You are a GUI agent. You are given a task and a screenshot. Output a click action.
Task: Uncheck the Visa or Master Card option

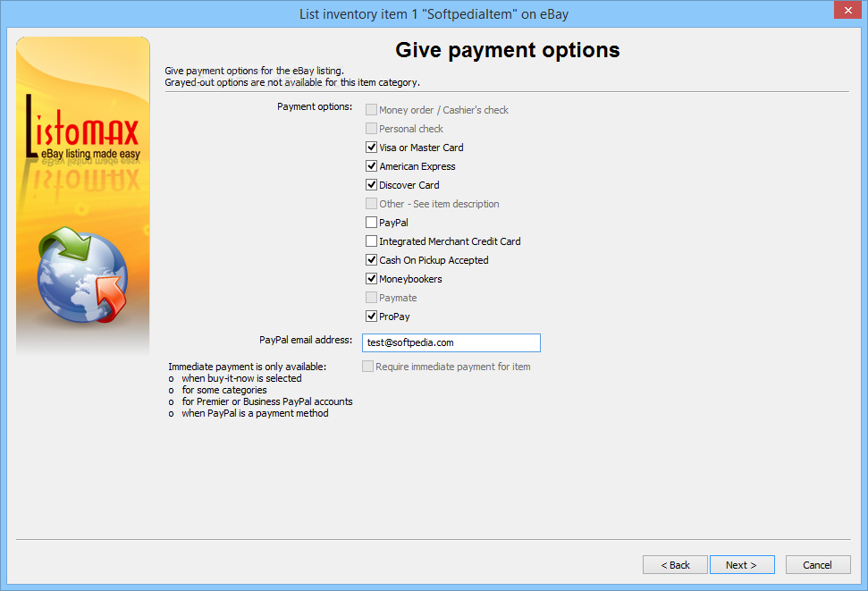(x=372, y=148)
